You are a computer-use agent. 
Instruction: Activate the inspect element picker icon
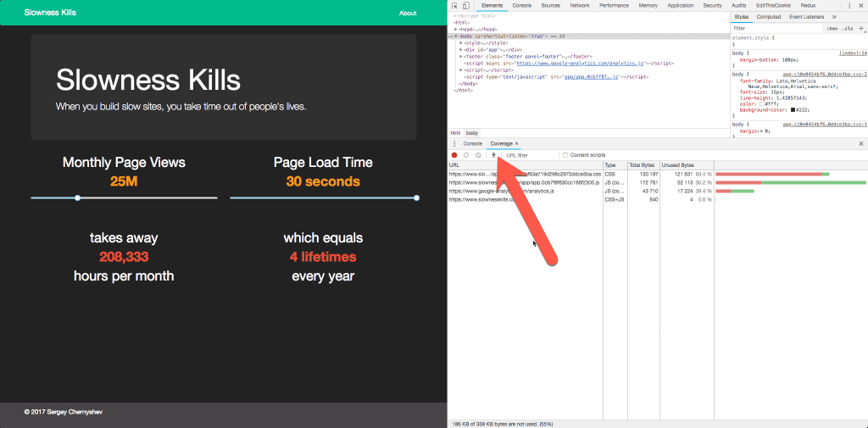point(454,6)
